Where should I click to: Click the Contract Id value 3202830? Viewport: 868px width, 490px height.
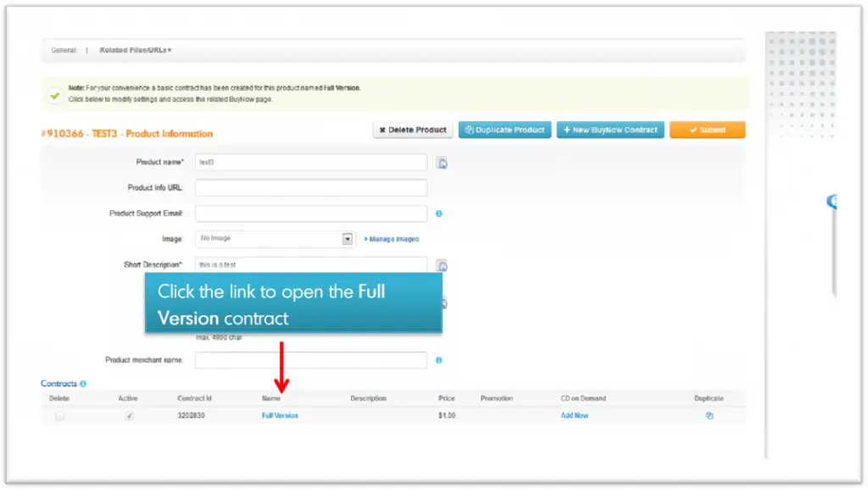tap(191, 415)
